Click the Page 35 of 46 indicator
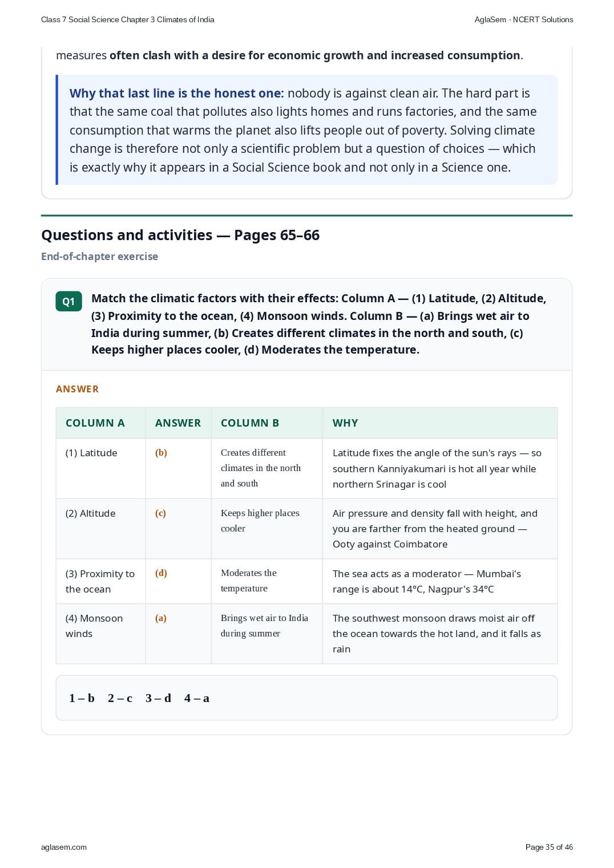This screenshot has width=614, height=868. 549,847
